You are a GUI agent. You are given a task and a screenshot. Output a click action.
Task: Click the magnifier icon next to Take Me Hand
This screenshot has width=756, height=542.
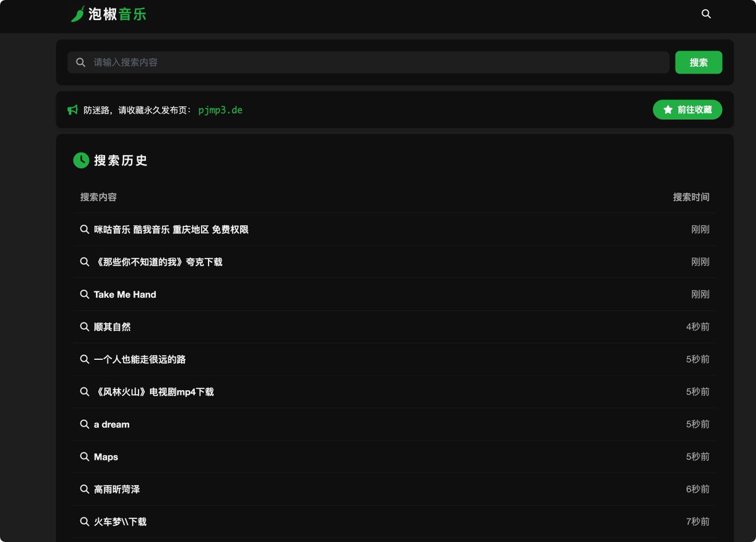pos(84,294)
